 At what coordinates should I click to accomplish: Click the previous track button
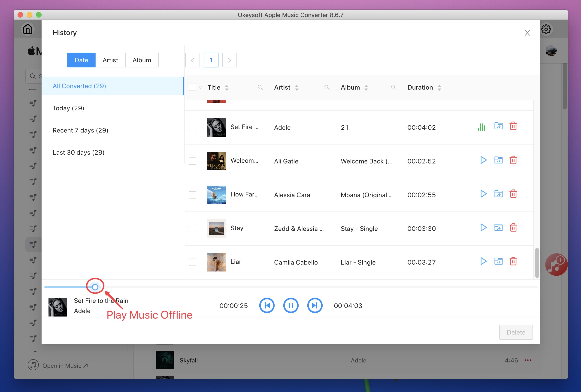(x=267, y=305)
